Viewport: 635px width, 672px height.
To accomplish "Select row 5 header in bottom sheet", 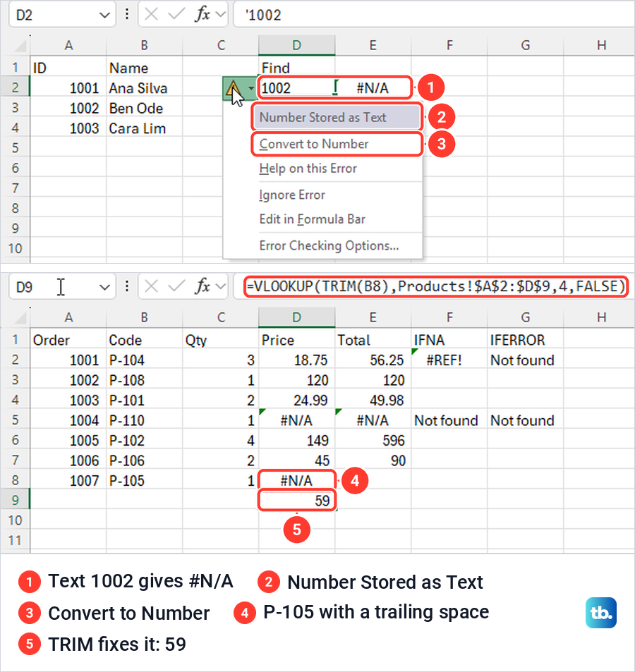I will tap(15, 420).
